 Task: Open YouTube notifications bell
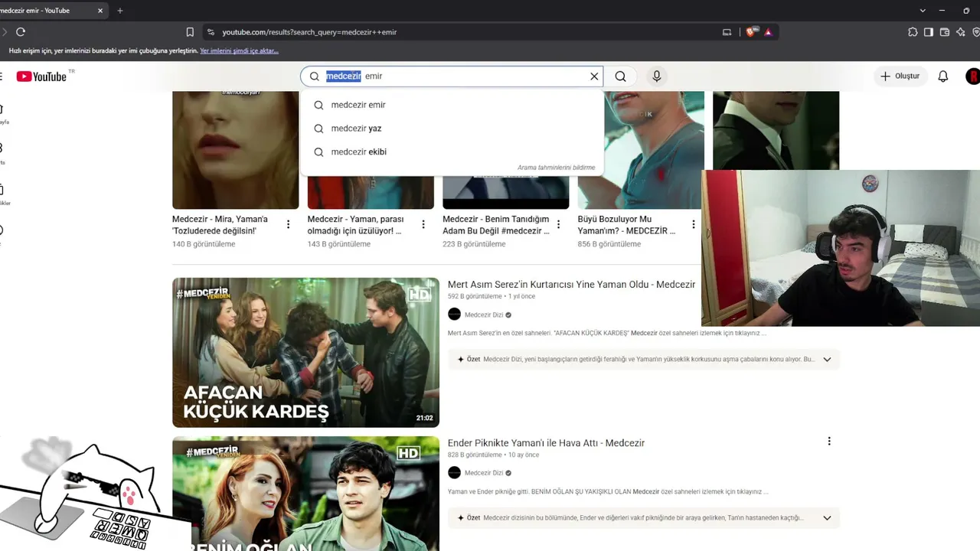coord(943,77)
